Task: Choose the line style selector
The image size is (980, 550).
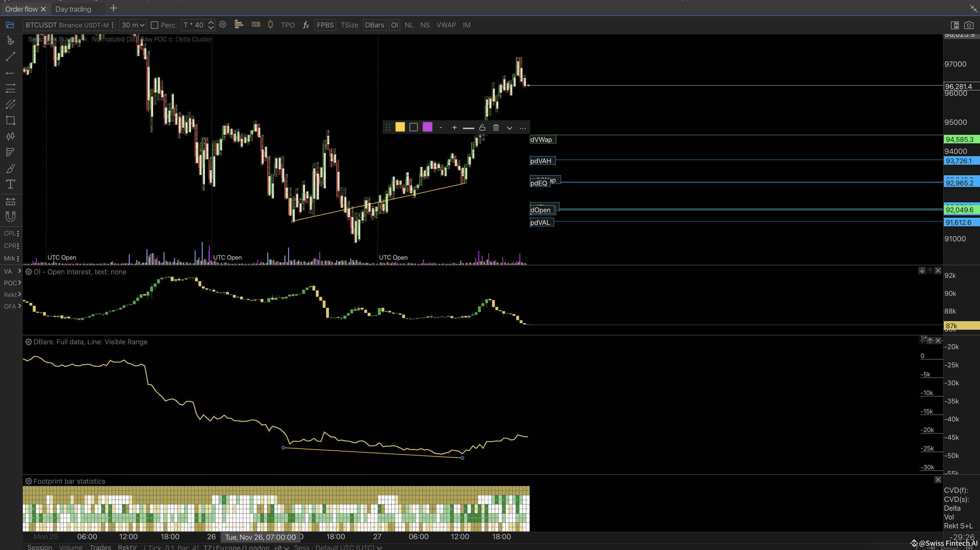Action: (x=468, y=128)
